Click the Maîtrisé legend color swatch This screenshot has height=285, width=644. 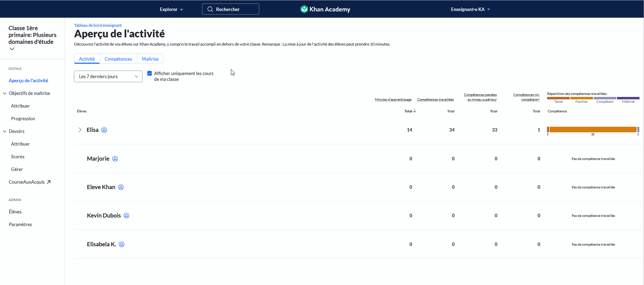pyautogui.click(x=628, y=98)
